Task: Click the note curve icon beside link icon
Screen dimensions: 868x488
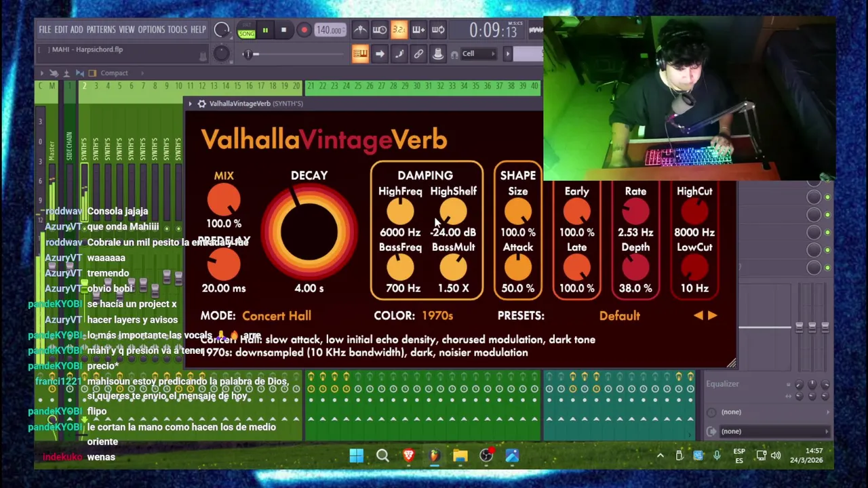Action: pyautogui.click(x=399, y=54)
